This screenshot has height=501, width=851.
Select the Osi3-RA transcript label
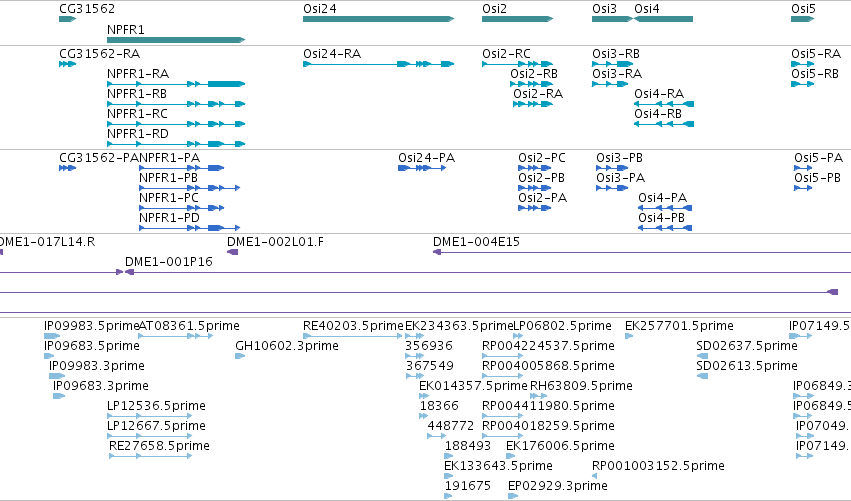coord(617,74)
